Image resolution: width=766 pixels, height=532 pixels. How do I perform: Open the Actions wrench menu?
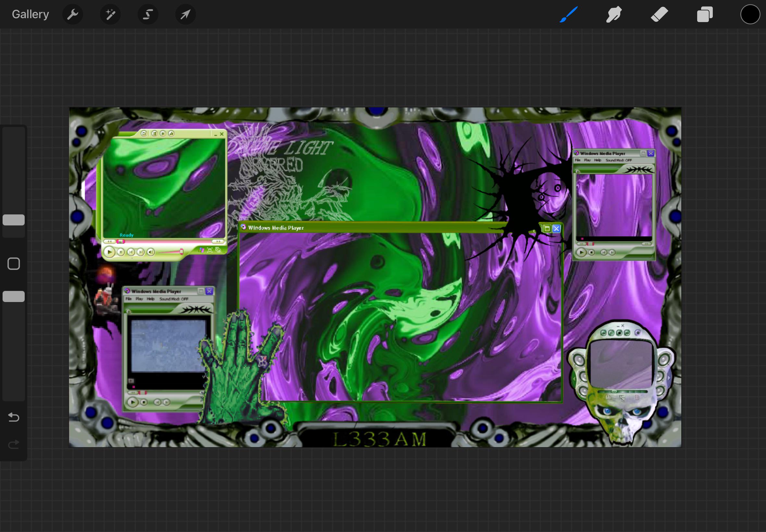73,14
